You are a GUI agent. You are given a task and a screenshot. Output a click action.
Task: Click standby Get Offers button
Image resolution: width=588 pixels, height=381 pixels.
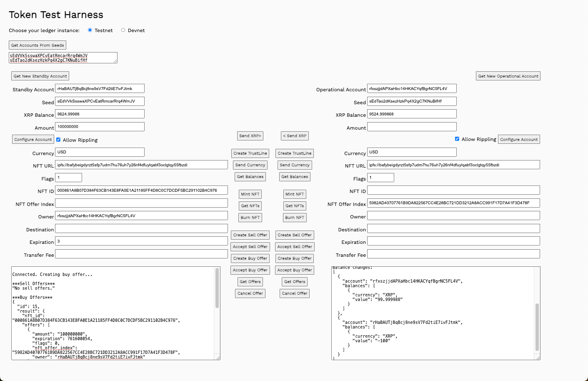tap(250, 282)
